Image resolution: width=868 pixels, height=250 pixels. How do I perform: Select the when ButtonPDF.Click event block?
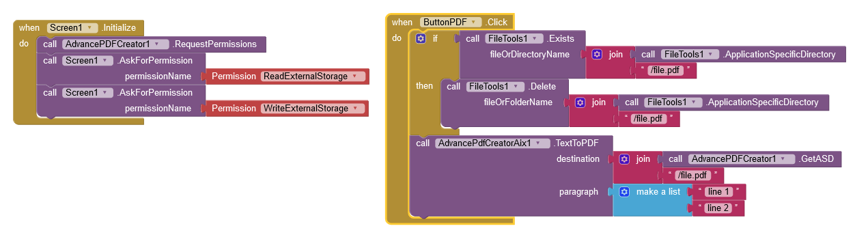tap(449, 23)
